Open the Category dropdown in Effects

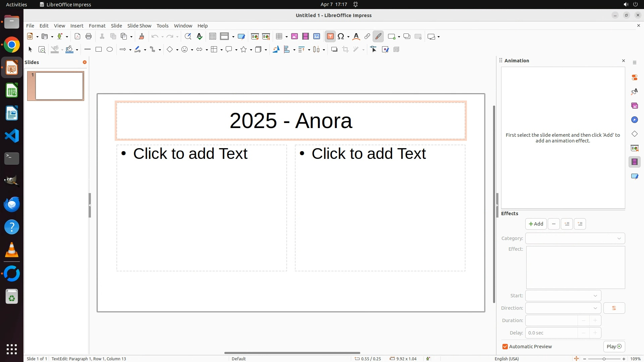tap(575, 238)
